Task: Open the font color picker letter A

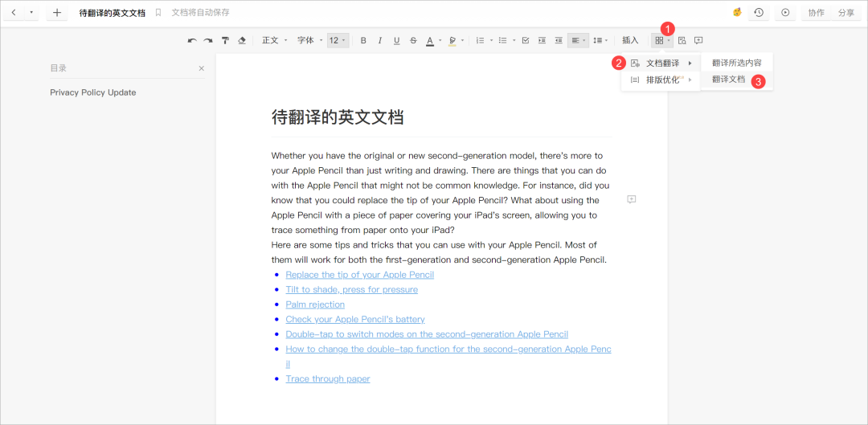Action: (x=429, y=40)
